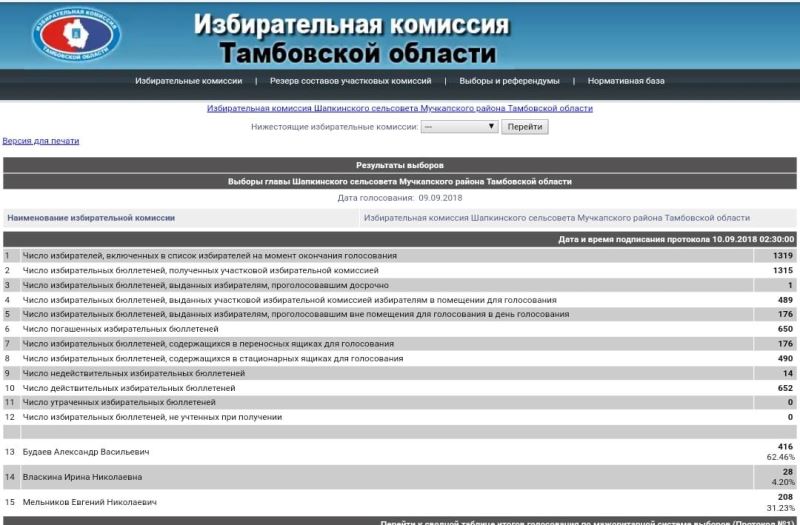Select row 2 бюллетеней, полученных участковой комиссией
The image size is (800, 525).
399,270
